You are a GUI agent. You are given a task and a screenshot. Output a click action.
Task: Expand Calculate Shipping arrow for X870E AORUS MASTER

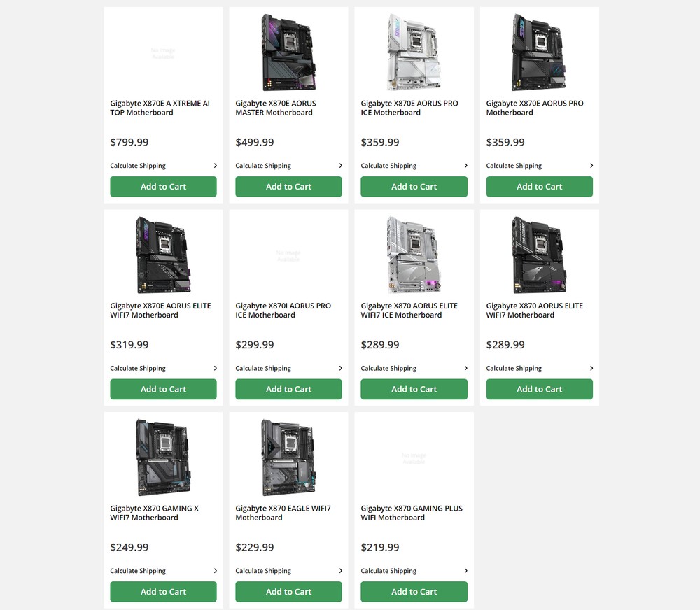(340, 166)
